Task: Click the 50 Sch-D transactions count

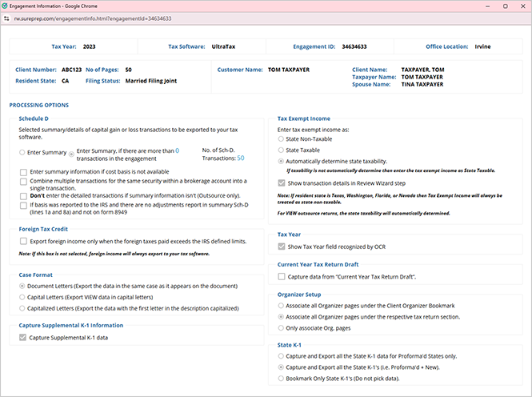Action: coord(241,158)
